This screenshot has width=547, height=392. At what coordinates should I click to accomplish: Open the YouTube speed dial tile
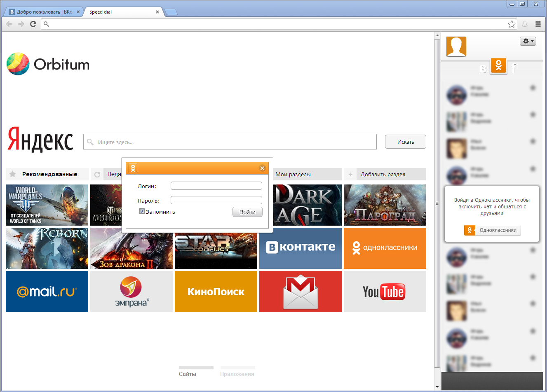tap(385, 292)
